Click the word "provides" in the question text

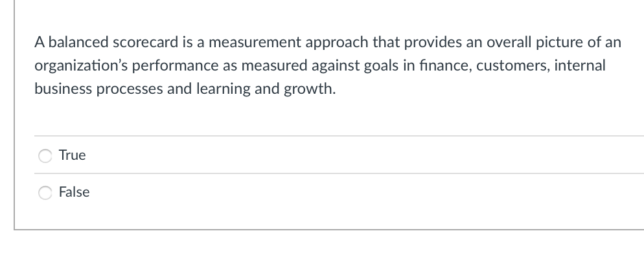point(433,43)
